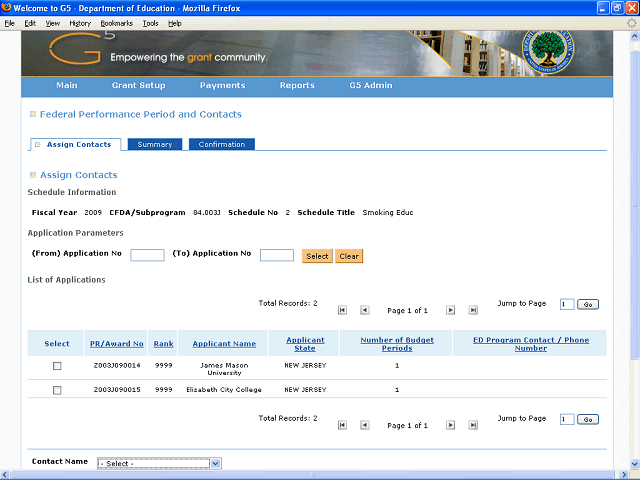Screen dimensions: 640x480
Task: Click first page arrow in bottom pagination
Action: 343,425
